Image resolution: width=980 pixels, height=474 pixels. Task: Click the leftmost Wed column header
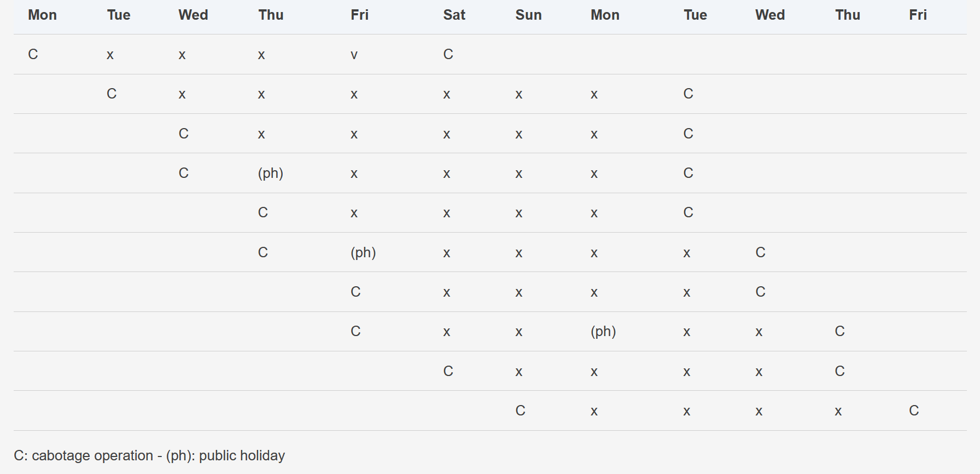pos(193,15)
